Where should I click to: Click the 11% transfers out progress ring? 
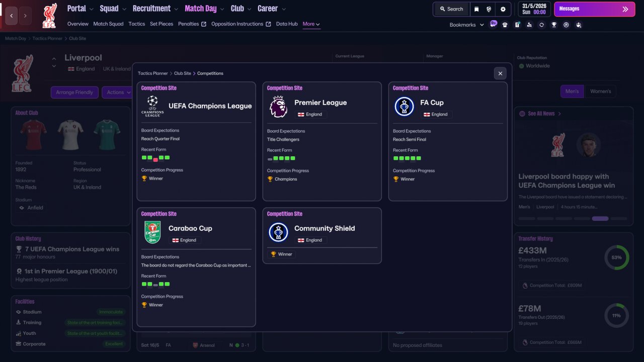coord(617,316)
